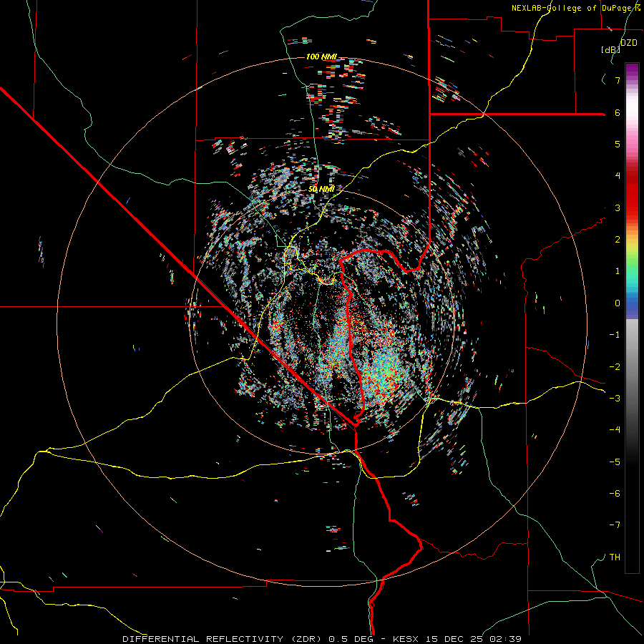This screenshot has height=644, width=644.
Task: Click the -6 value on the dB scale
Action: [615, 494]
